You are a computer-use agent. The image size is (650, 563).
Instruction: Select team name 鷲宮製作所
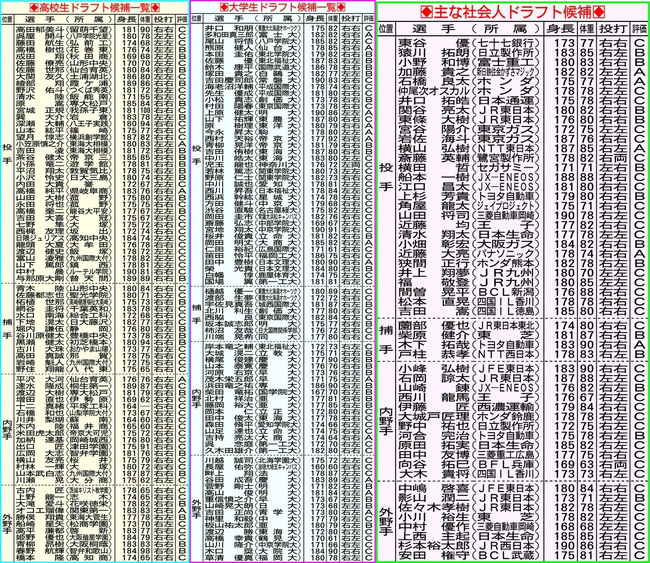click(506, 158)
